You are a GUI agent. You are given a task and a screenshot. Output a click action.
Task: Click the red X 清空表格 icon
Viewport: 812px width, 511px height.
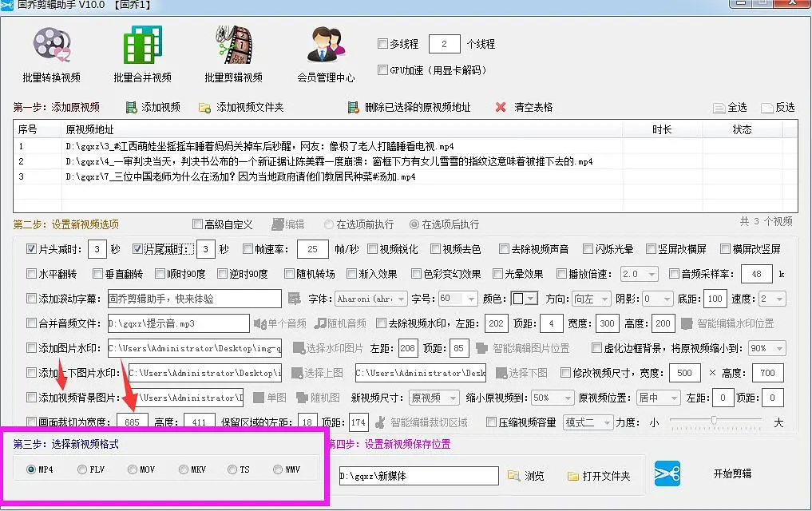(501, 107)
